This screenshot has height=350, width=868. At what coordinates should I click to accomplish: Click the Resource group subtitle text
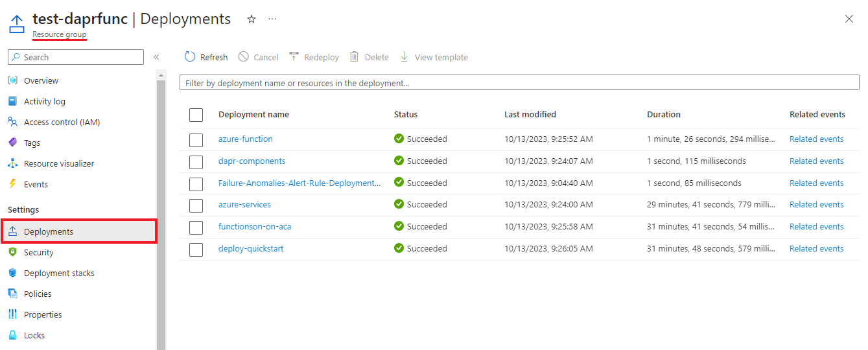60,34
